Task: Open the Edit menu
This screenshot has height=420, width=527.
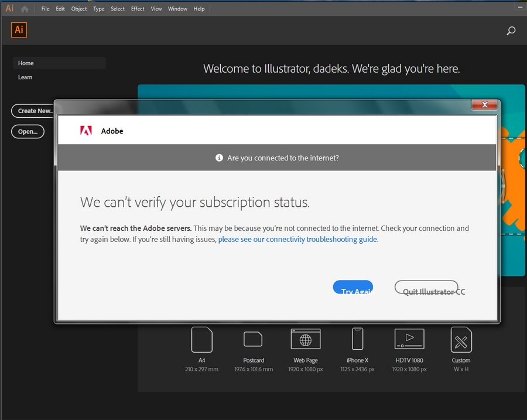Action: coord(60,9)
